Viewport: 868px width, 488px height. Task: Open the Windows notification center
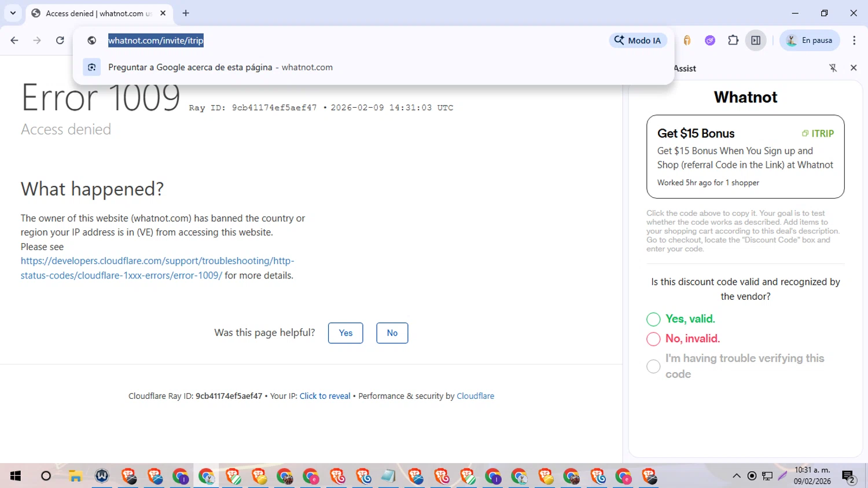pyautogui.click(x=849, y=476)
